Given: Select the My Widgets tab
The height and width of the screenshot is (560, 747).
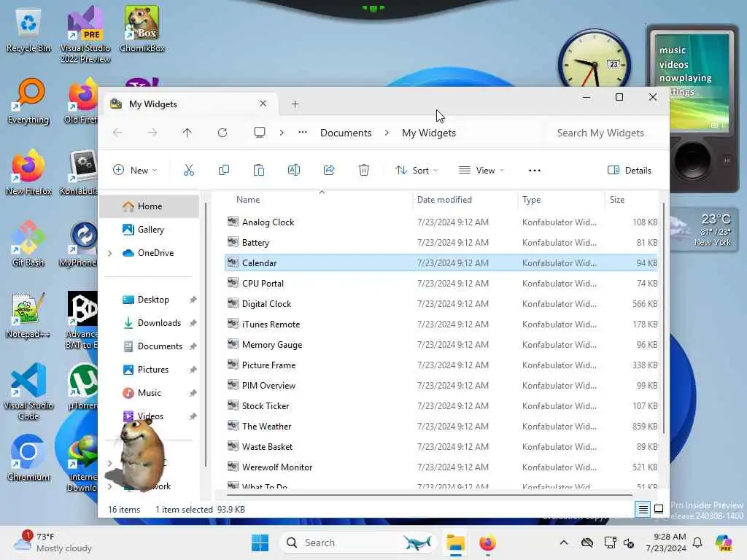Looking at the screenshot, I should (x=189, y=104).
